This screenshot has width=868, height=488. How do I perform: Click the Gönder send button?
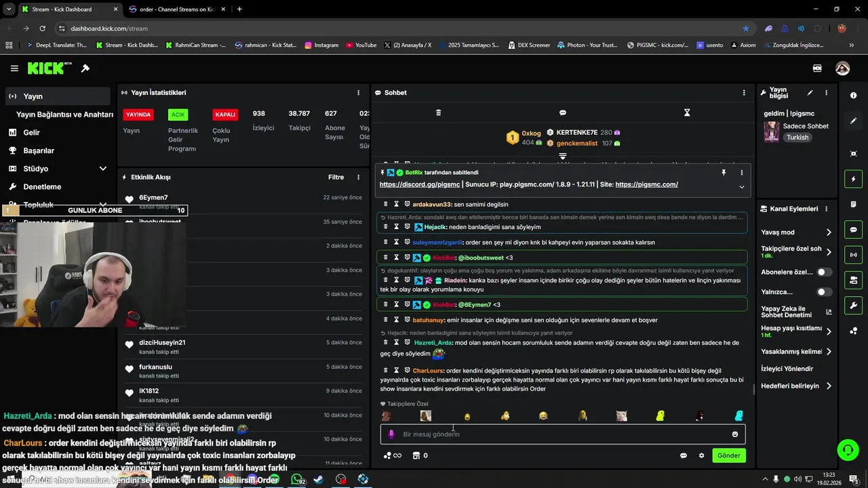point(729,455)
